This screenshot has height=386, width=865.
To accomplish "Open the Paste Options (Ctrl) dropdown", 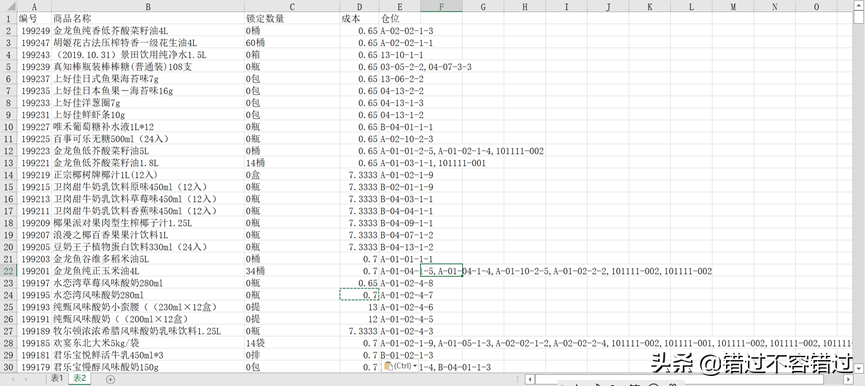I will pyautogui.click(x=401, y=367).
